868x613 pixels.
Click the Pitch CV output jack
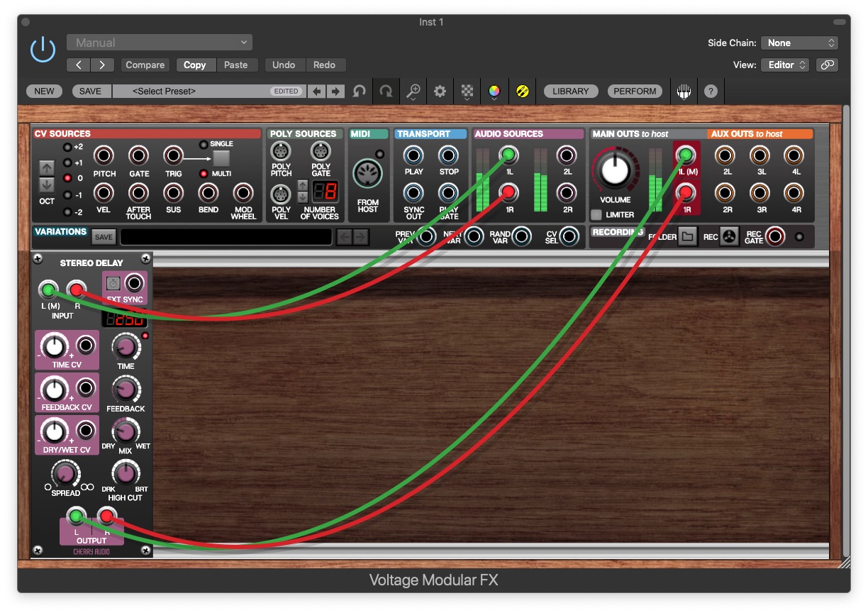click(104, 155)
